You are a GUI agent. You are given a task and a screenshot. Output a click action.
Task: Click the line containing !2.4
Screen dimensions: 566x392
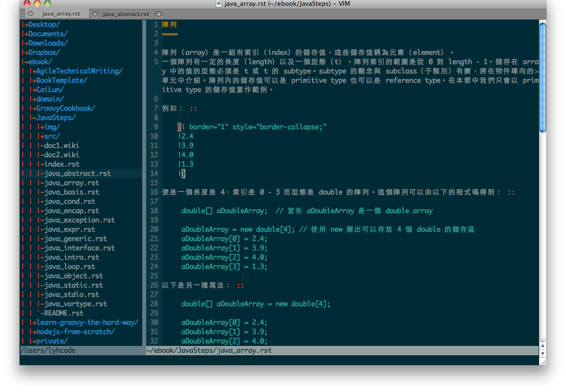pyautogui.click(x=186, y=136)
